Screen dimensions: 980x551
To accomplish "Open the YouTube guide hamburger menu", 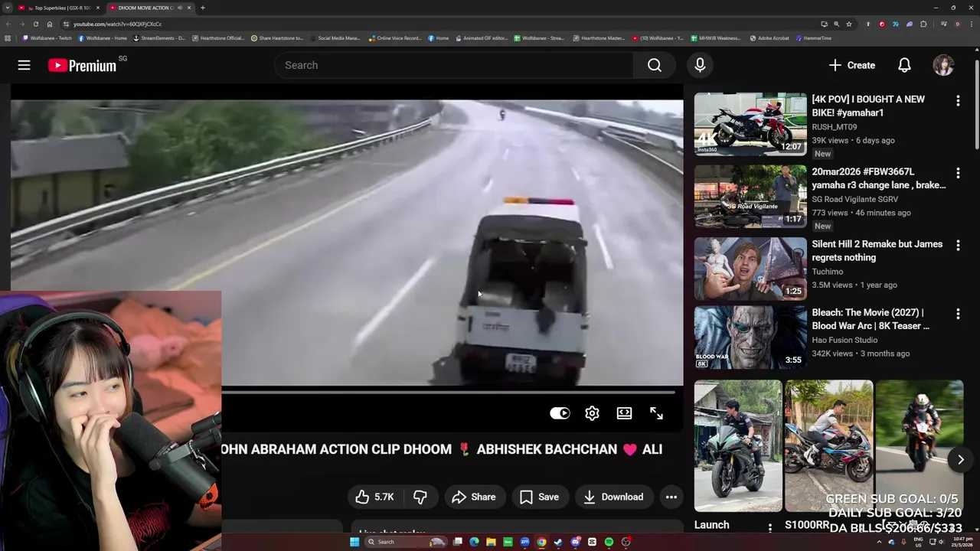I will tap(24, 65).
